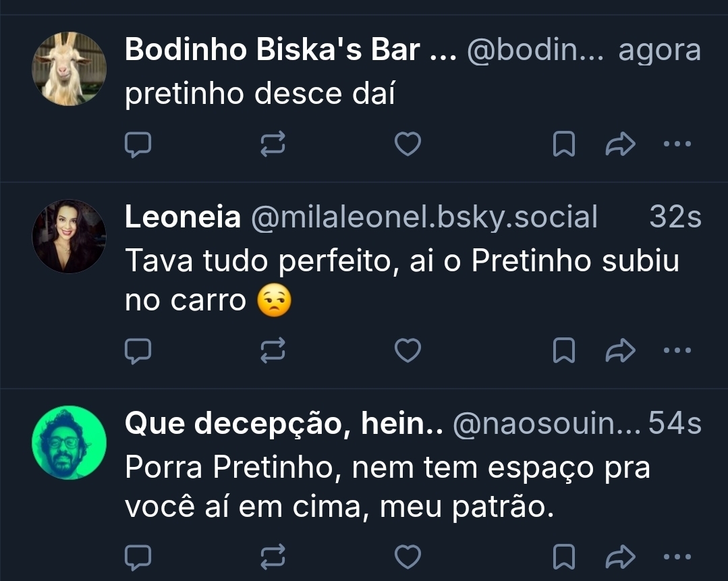Reply to "Que decepção, hein.." post

pyautogui.click(x=138, y=556)
